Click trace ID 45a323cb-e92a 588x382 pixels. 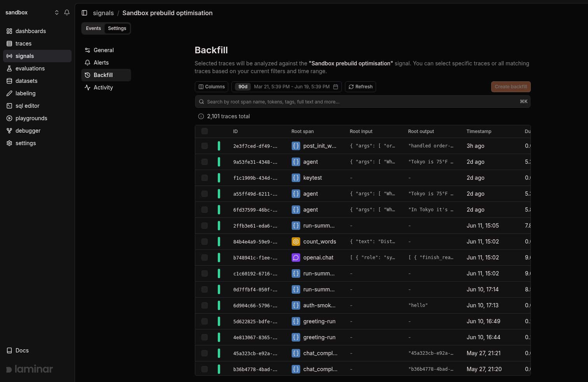255,353
